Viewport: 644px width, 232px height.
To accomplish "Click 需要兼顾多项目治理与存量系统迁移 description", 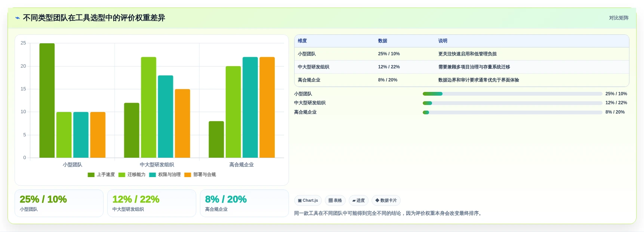I will click(474, 67).
